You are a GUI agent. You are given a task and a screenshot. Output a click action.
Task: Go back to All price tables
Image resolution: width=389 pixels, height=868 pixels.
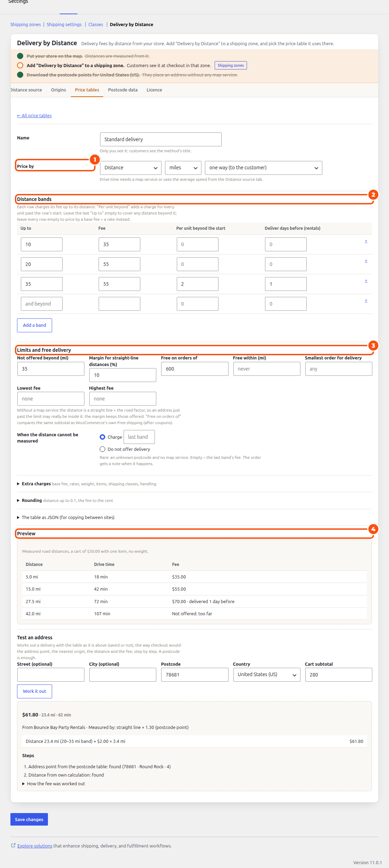[x=34, y=116]
